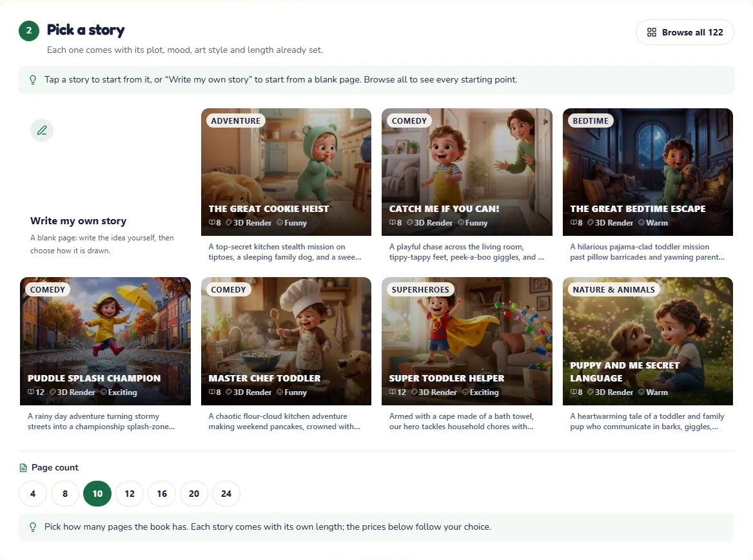753x560 pixels.
Task: Set page count to 20
Action: click(194, 494)
